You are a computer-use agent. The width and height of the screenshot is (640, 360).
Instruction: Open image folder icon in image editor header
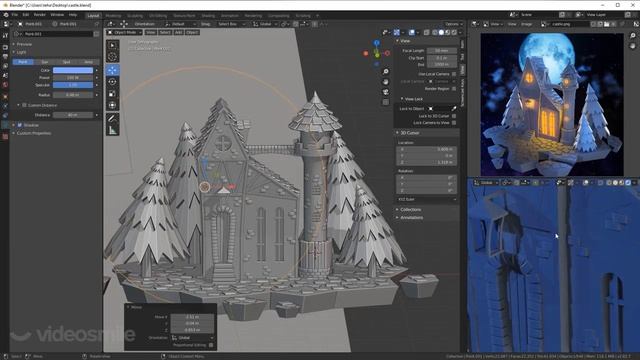[x=607, y=24]
